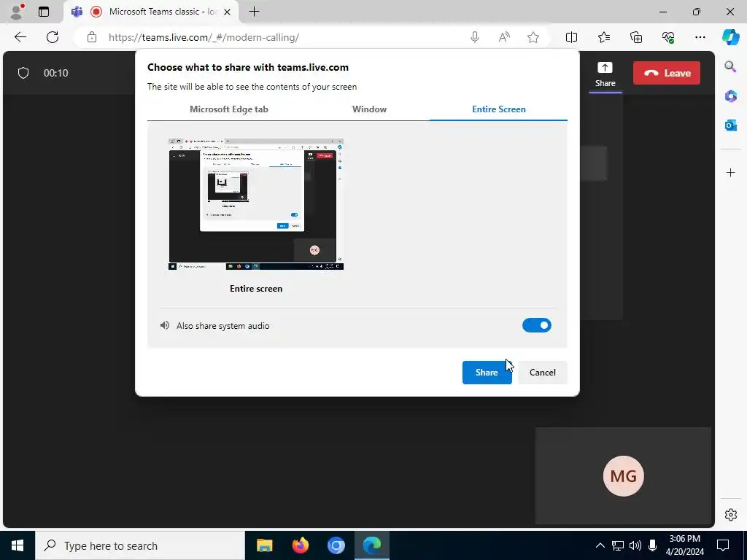
Task: Open split screen view
Action: coord(571,37)
